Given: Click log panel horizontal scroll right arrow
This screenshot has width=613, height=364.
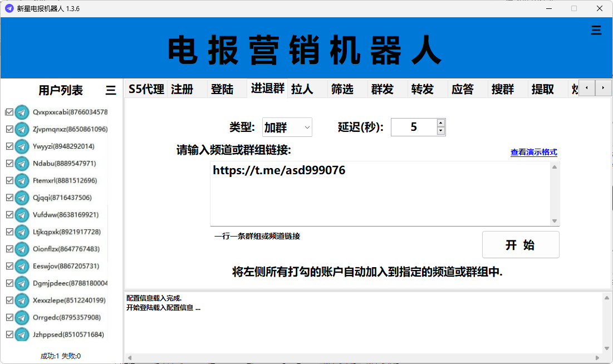Looking at the screenshot, I should pyautogui.click(x=597, y=357).
